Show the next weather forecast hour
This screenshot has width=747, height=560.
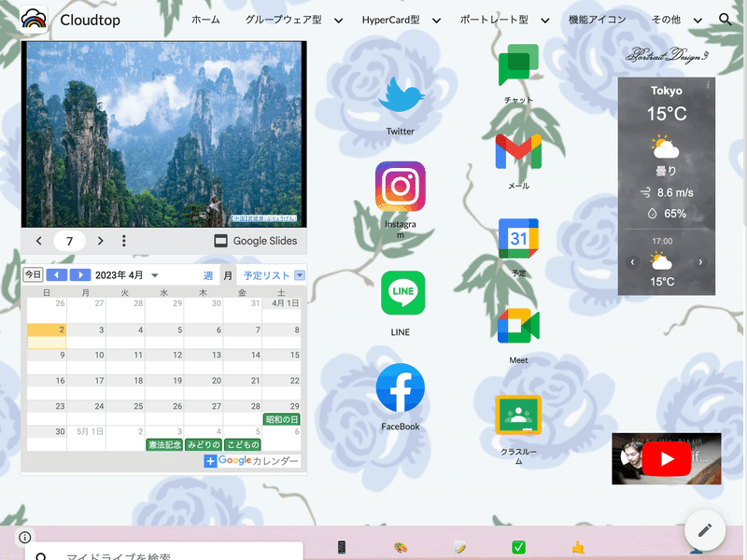(700, 262)
